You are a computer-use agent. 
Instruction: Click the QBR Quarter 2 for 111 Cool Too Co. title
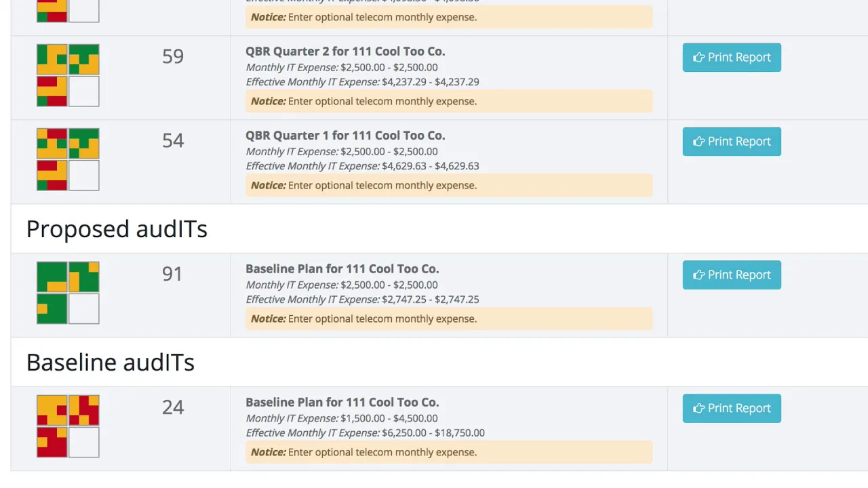[345, 52]
